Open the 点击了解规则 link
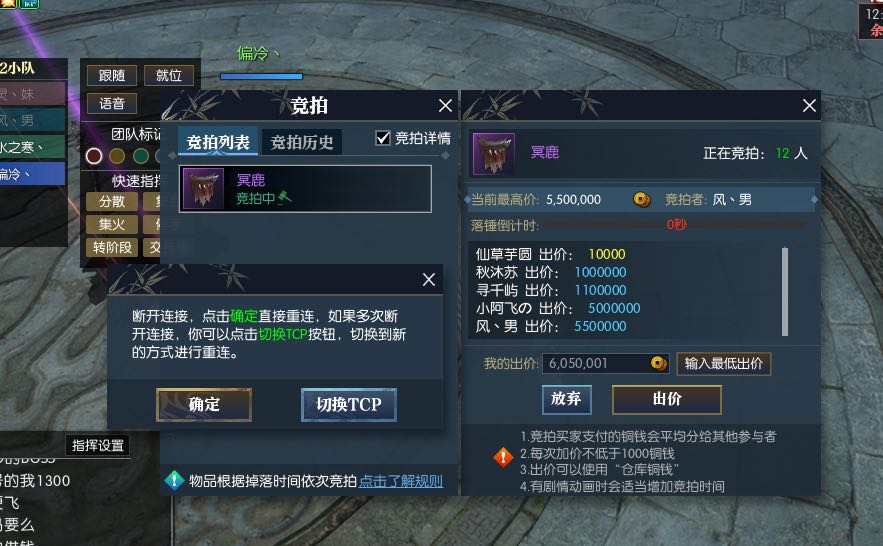This screenshot has height=546, width=883. coord(401,481)
